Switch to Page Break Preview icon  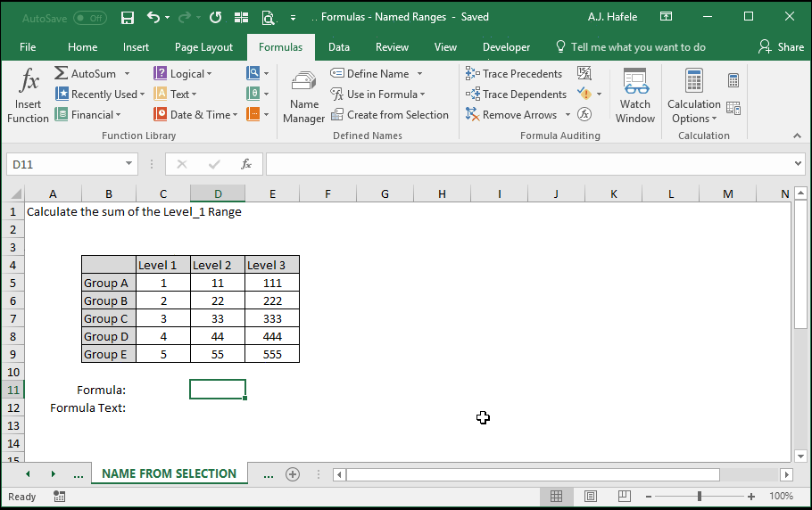[624, 497]
